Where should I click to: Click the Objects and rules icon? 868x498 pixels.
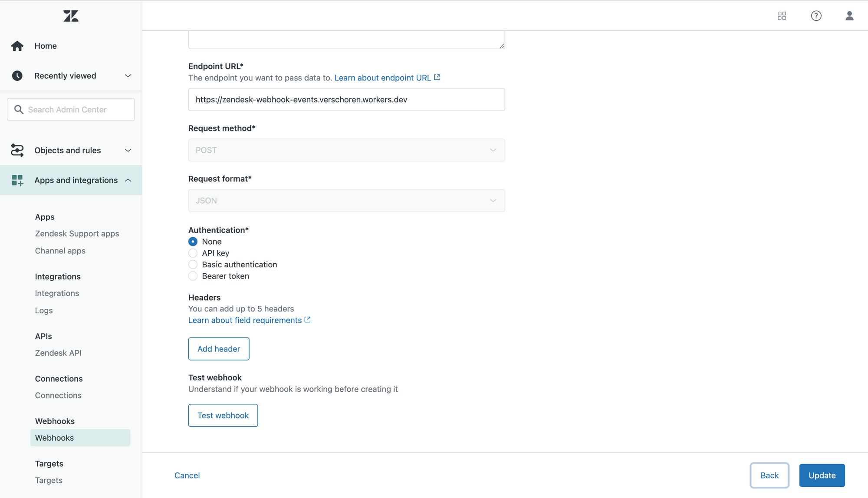coord(17,151)
